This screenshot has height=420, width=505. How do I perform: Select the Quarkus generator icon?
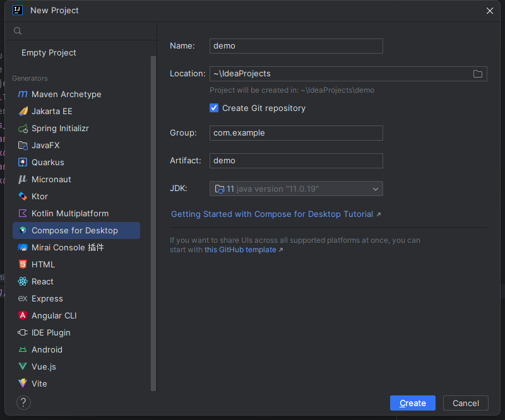tap(23, 163)
